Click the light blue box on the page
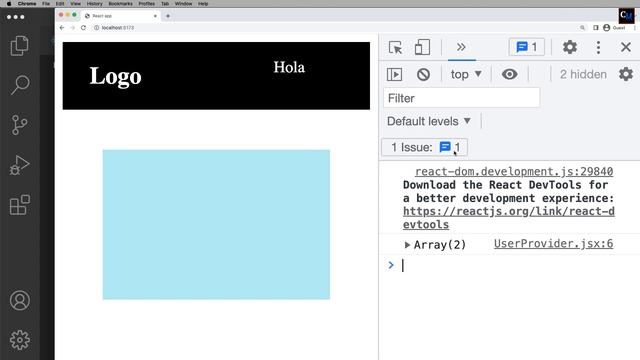The height and width of the screenshot is (360, 640). click(x=216, y=224)
